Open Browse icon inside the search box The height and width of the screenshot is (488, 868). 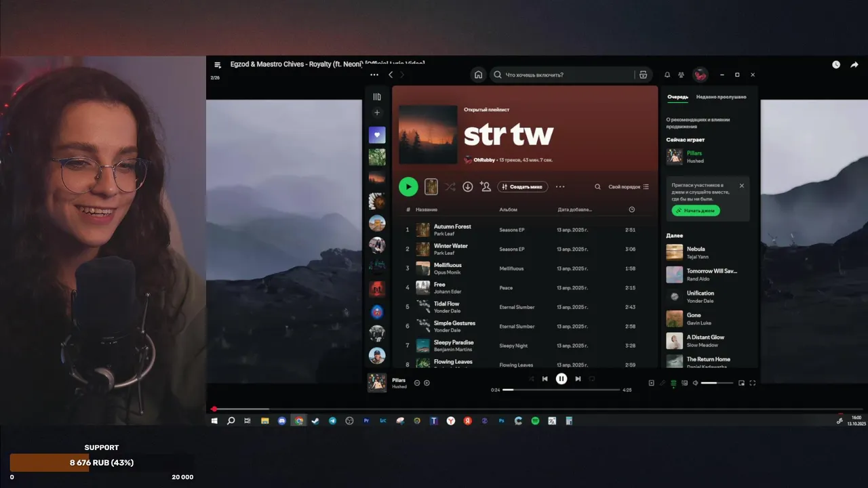point(643,75)
